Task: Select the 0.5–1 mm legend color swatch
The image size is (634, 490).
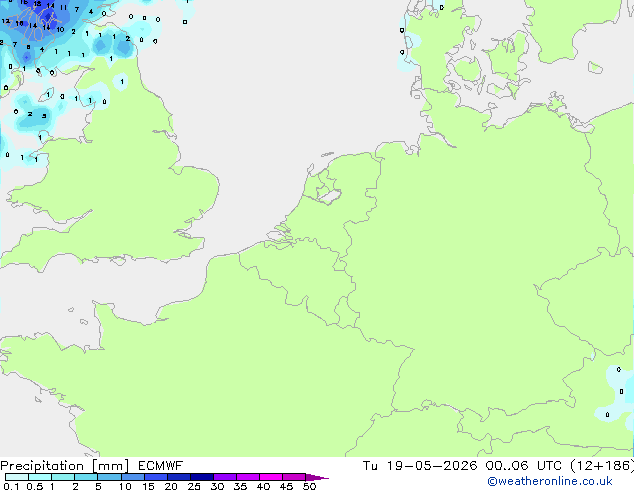Action: point(40,477)
